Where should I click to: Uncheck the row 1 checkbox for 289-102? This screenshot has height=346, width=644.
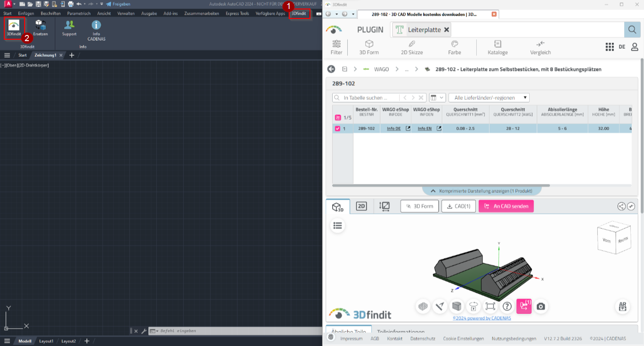pyautogui.click(x=337, y=129)
